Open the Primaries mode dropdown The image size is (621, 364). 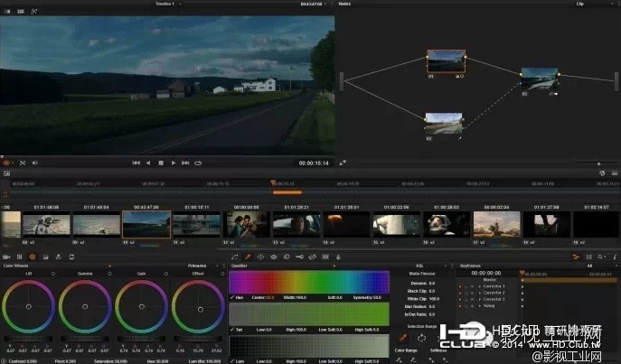199,266
